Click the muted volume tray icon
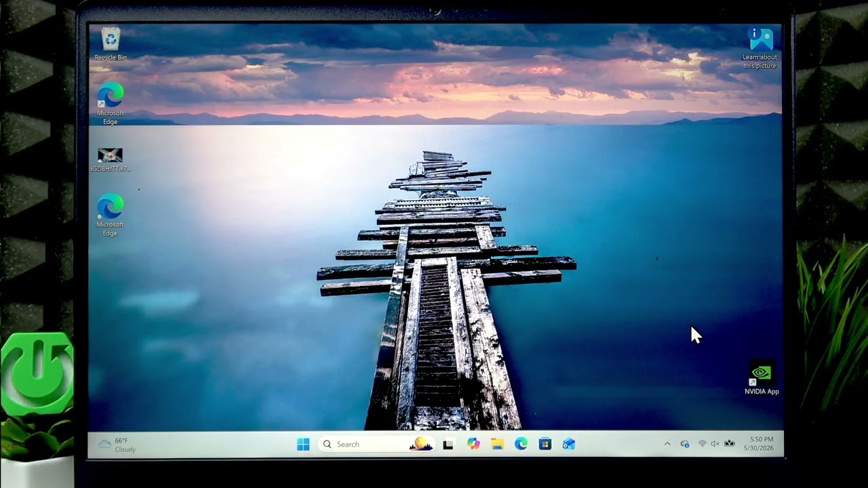Viewport: 868px width, 488px height. click(x=715, y=444)
